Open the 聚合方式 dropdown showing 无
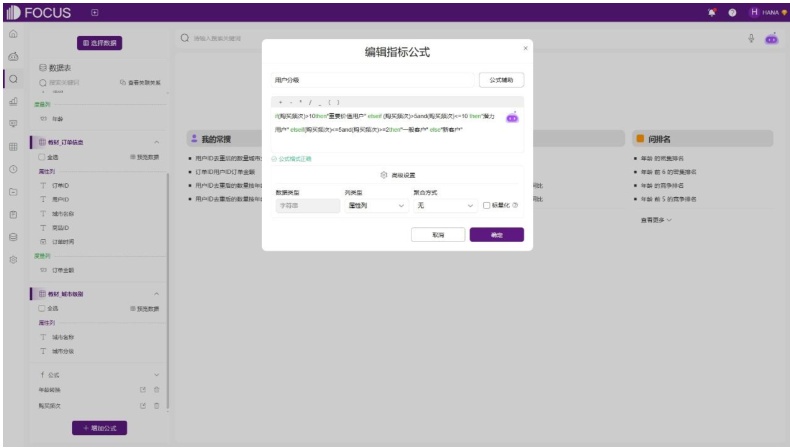Screen dimensions: 790x448 pos(445,206)
